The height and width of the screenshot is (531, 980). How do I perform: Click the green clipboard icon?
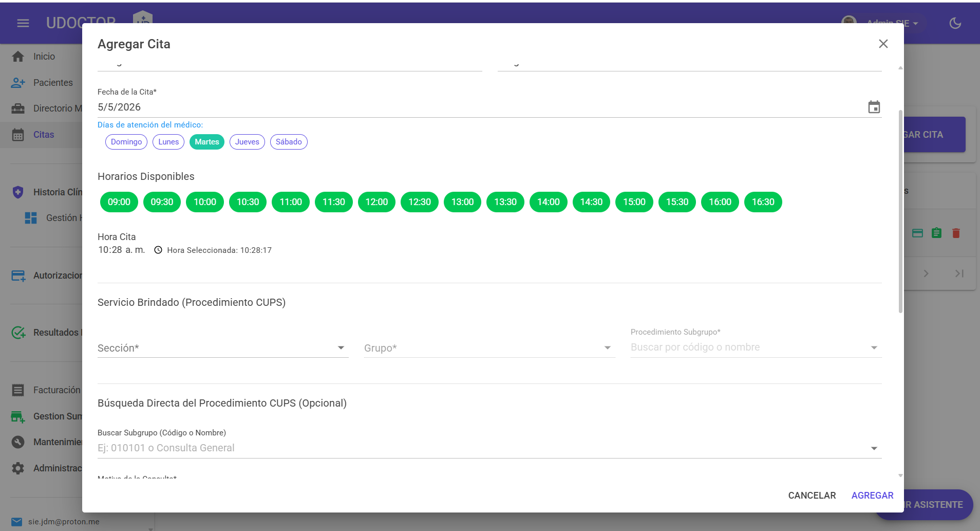[x=936, y=233]
